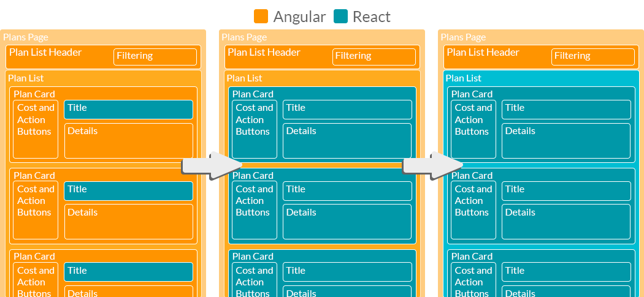The image size is (644, 297).
Task: Click second card's Title box, middle diagram
Action: [348, 190]
